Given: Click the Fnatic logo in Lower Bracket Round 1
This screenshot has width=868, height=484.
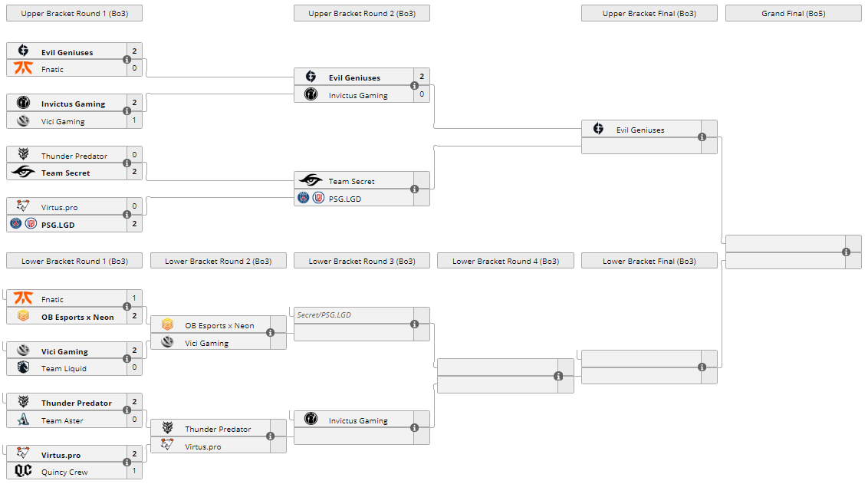Looking at the screenshot, I should click(x=24, y=299).
